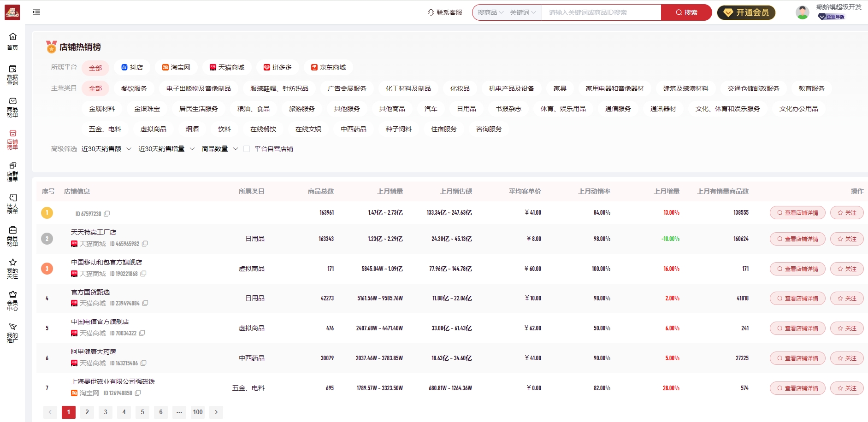Open the 开通会员 membership banner
Image resolution: width=868 pixels, height=422 pixels.
pyautogui.click(x=746, y=12)
